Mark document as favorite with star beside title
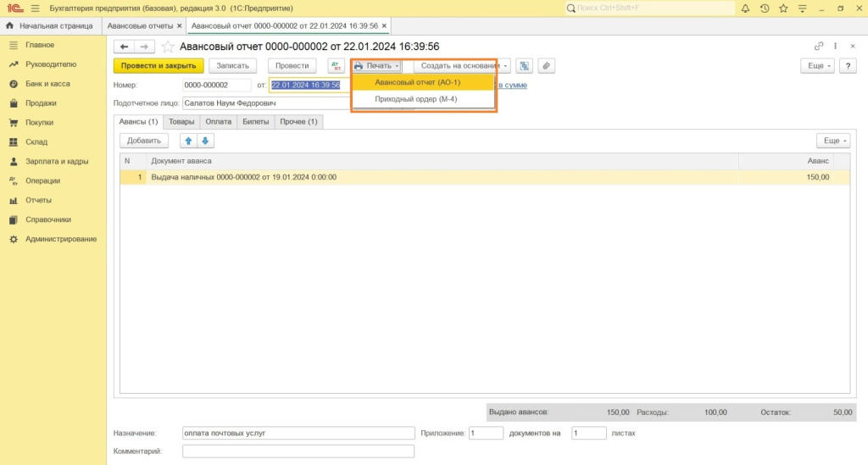Viewport: 868px width, 465px height. click(168, 46)
